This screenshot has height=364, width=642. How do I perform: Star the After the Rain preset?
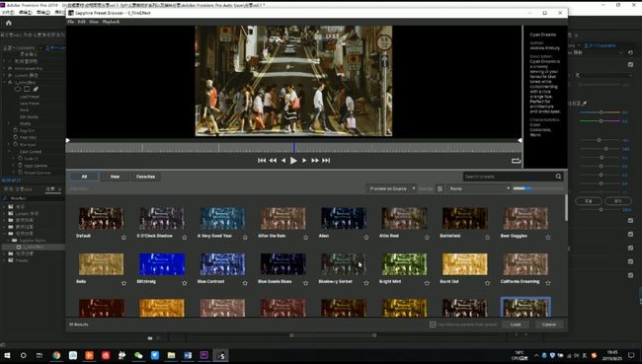point(305,237)
